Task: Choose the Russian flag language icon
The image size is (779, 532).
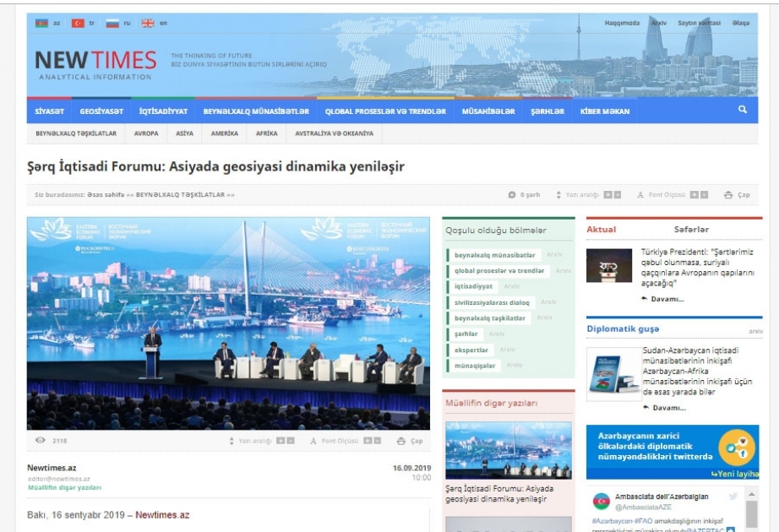Action: pos(112,23)
